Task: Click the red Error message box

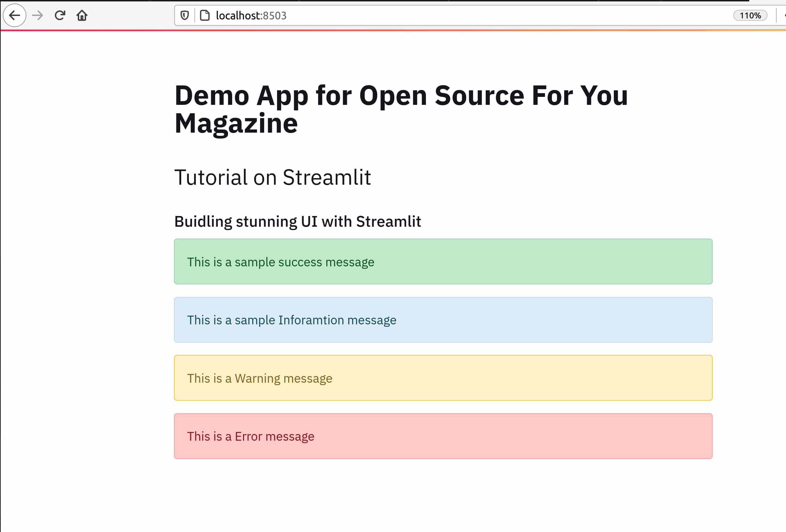Action: coord(443,436)
